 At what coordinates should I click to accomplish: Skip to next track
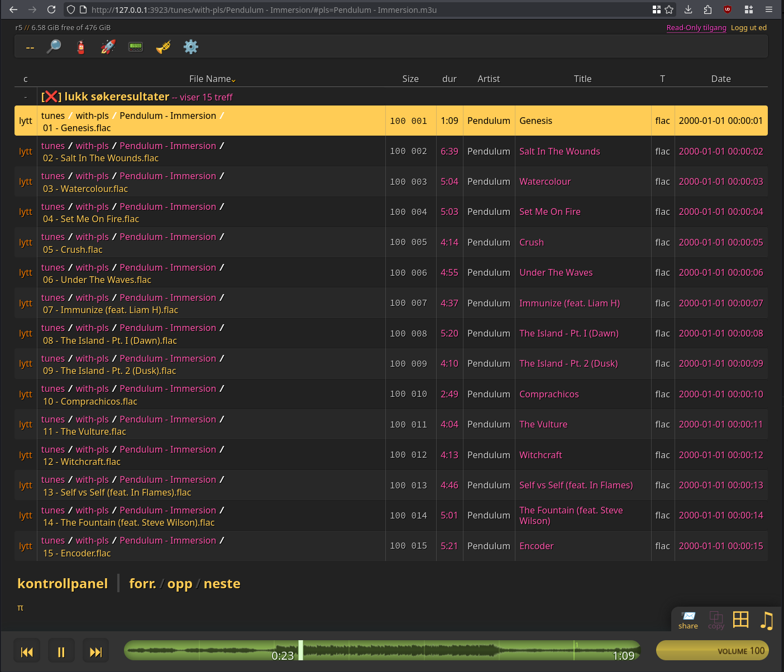pos(96,652)
